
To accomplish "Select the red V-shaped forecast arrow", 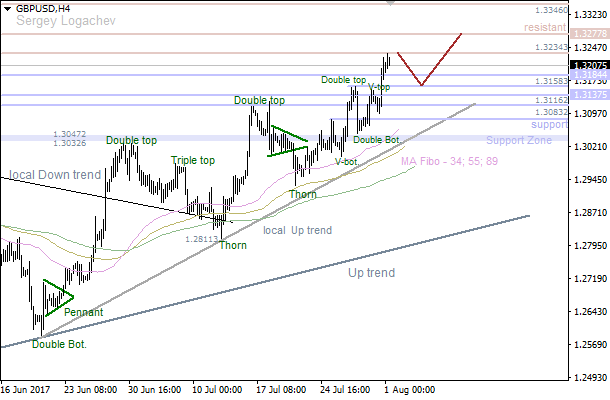I will pyautogui.click(x=427, y=64).
